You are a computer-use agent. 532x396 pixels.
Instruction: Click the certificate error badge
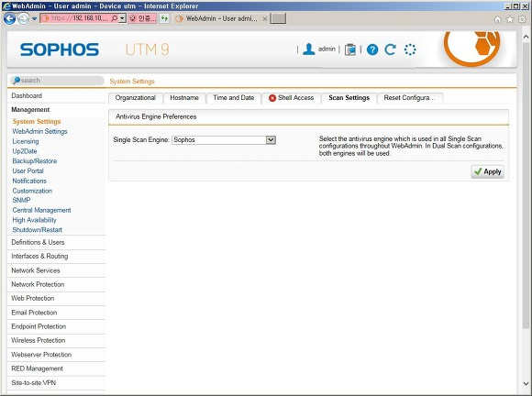coord(143,18)
